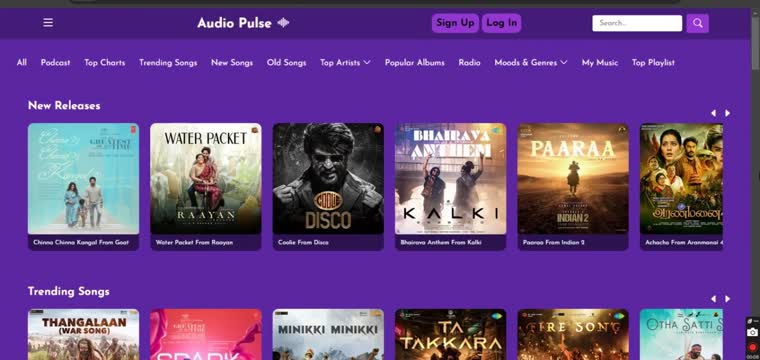This screenshot has height=360, width=760.
Task: Click the Sign Up button
Action: (x=455, y=23)
